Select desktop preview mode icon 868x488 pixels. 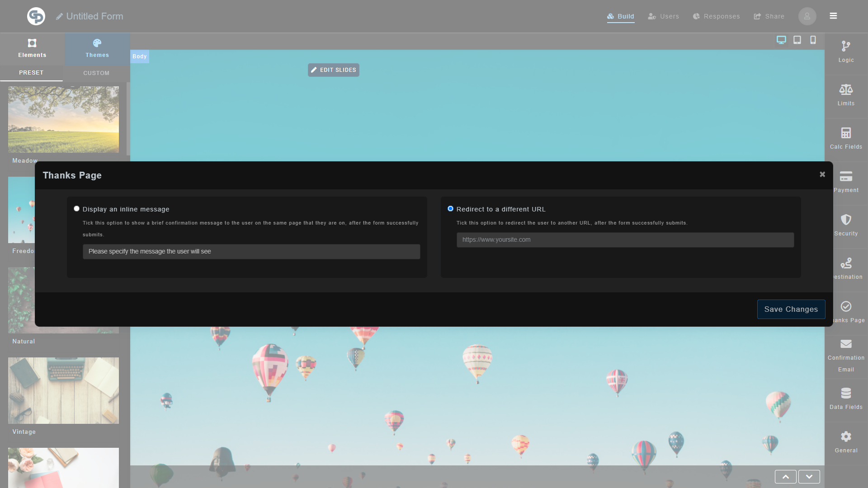pos(781,40)
